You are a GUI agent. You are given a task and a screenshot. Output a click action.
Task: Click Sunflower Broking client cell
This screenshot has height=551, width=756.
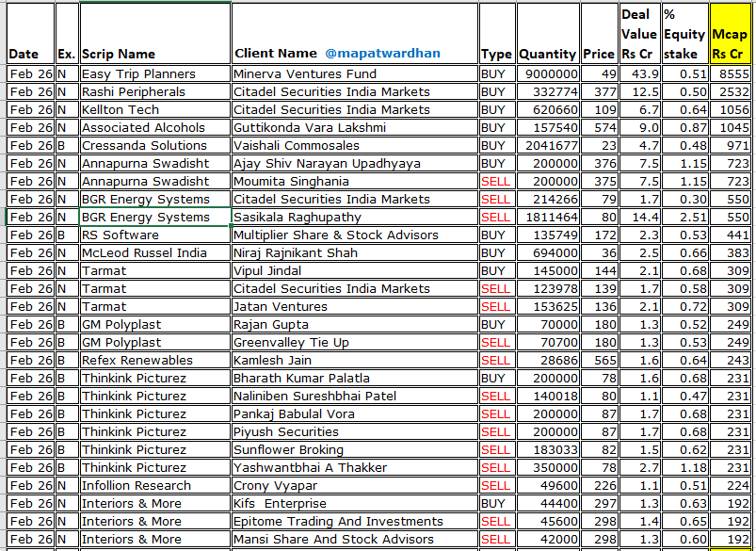click(x=355, y=449)
